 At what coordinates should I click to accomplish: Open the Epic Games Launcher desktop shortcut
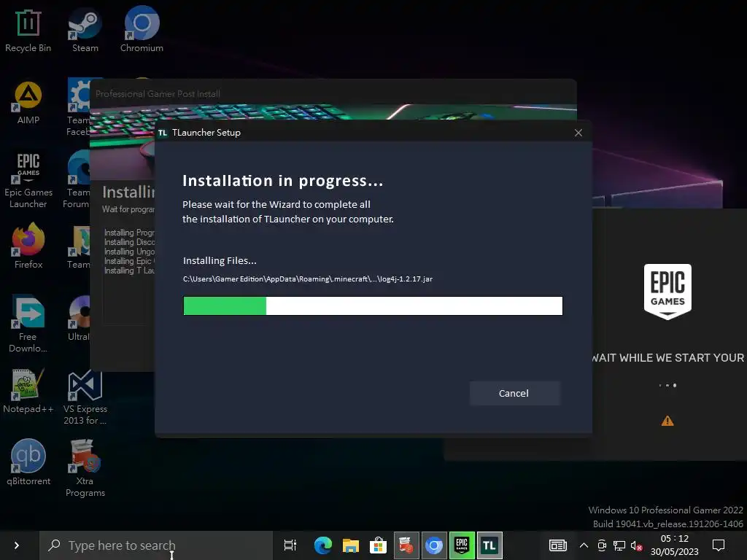coord(28,181)
